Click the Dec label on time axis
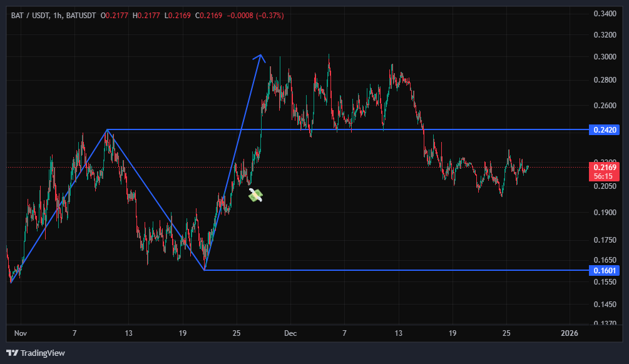Screen dimensions: 629x364 tap(290, 333)
